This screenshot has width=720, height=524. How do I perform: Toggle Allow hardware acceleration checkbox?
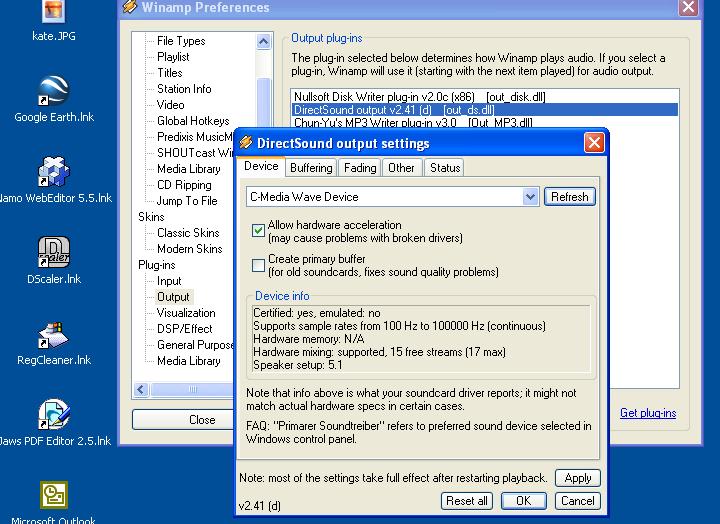[258, 230]
